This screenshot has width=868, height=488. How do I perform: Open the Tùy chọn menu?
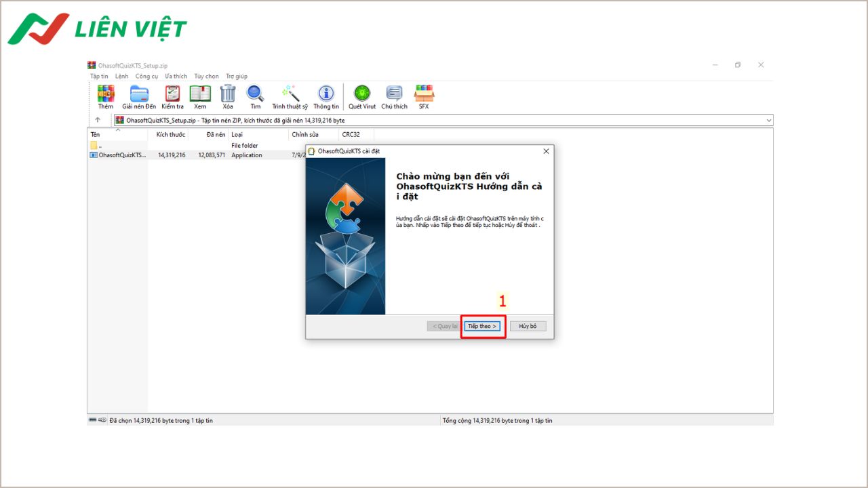(206, 77)
